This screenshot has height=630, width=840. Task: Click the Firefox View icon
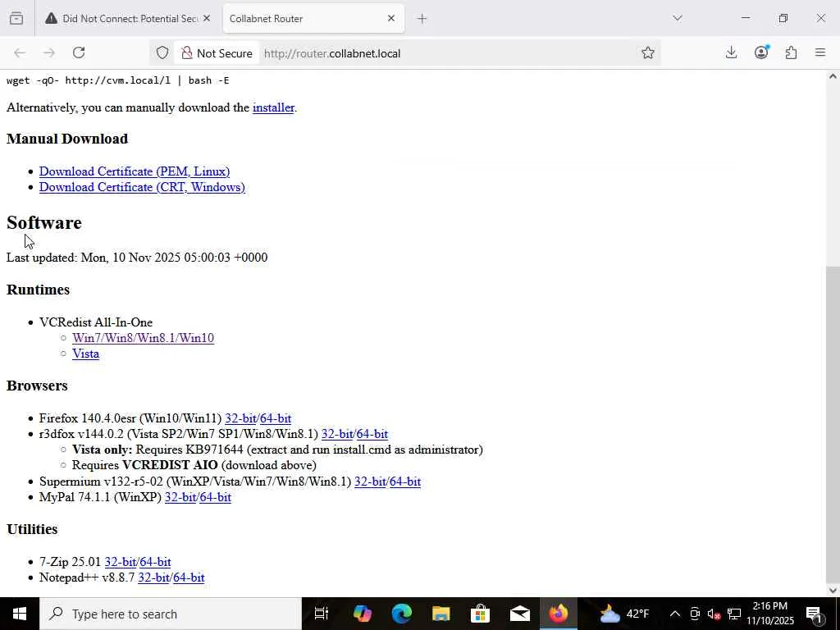16,18
